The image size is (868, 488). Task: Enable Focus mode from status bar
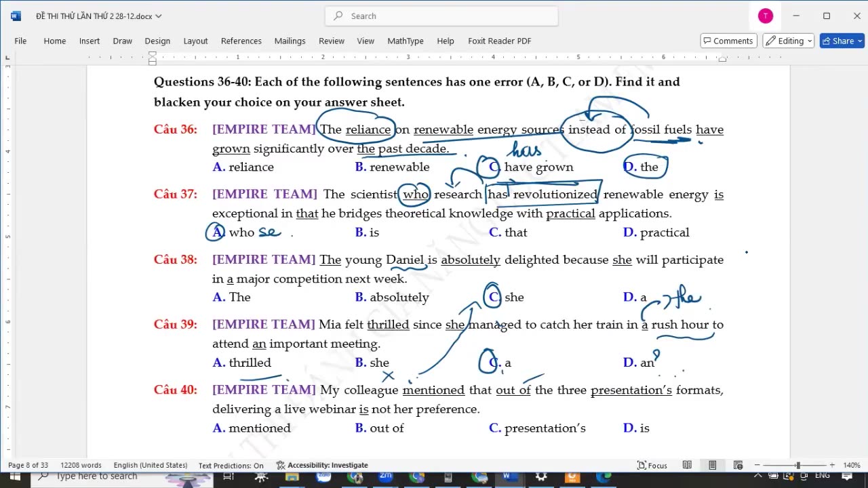point(652,465)
